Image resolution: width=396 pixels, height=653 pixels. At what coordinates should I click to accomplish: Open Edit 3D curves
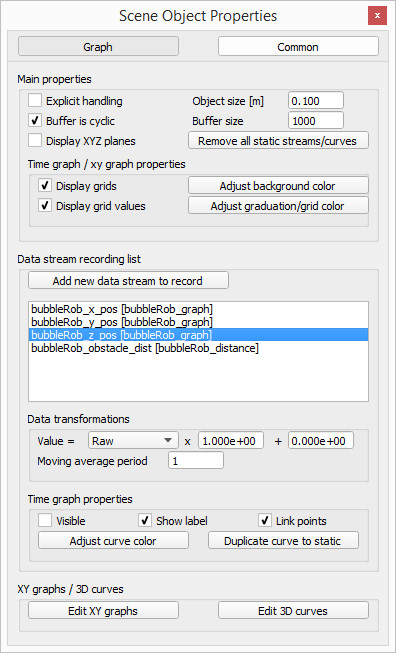pyautogui.click(x=293, y=611)
